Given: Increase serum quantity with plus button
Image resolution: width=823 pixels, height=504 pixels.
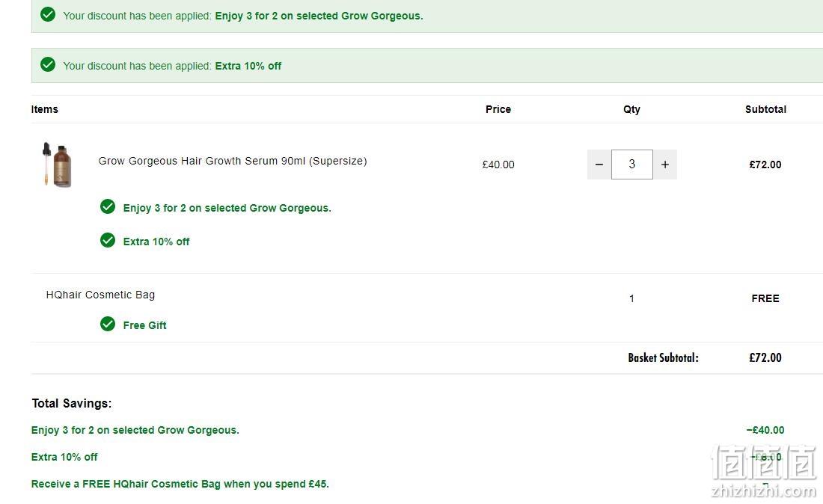Looking at the screenshot, I should point(665,165).
